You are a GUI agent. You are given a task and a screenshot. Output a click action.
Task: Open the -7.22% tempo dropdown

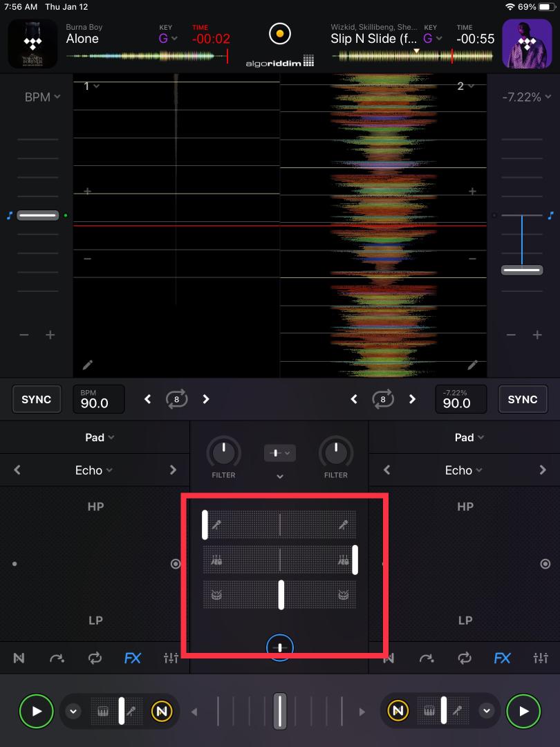tap(526, 98)
